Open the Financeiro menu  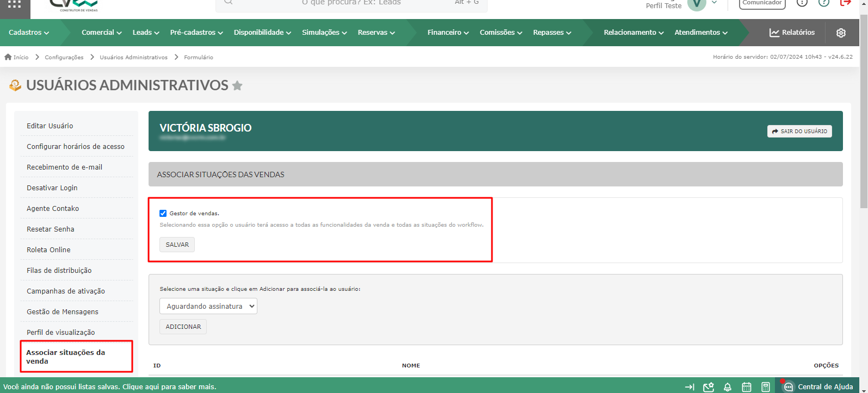pos(448,33)
